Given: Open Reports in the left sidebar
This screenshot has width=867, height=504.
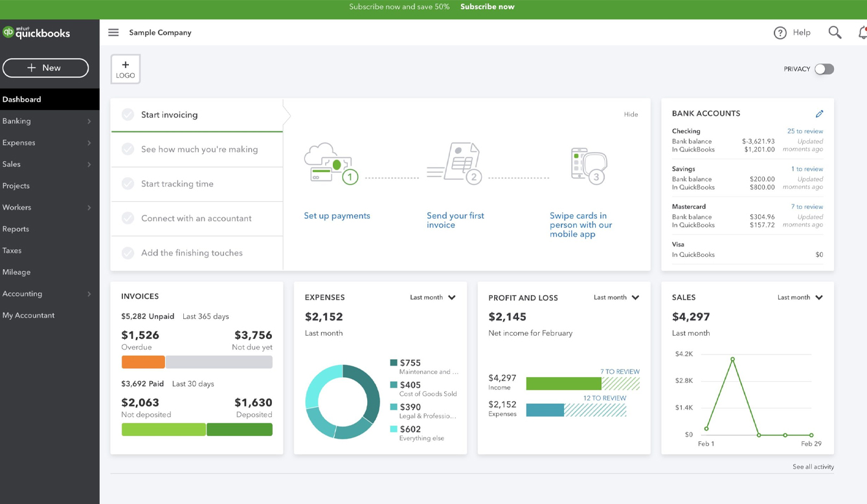Looking at the screenshot, I should point(16,229).
